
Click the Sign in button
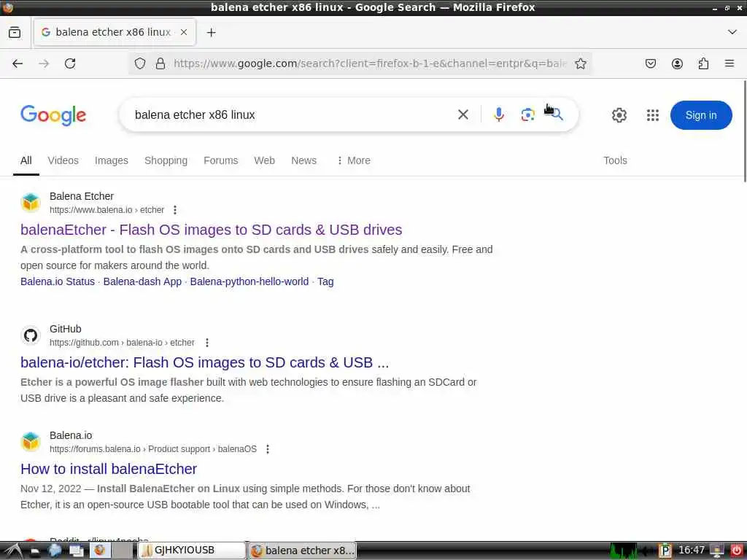(701, 115)
